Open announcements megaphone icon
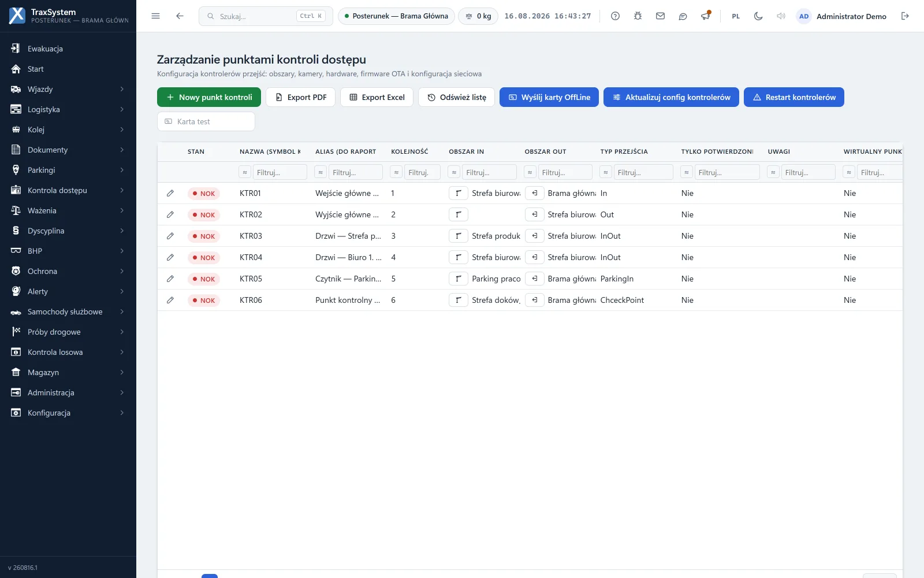The height and width of the screenshot is (578, 924). pyautogui.click(x=705, y=16)
